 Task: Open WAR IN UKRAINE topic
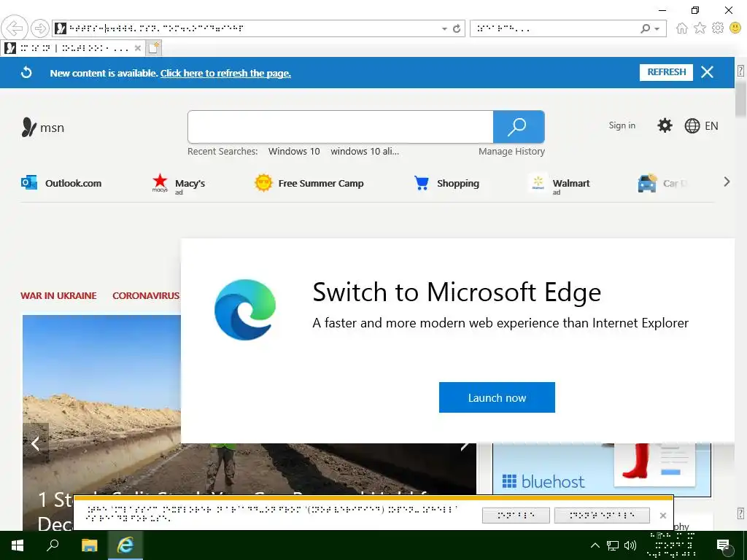(58, 296)
